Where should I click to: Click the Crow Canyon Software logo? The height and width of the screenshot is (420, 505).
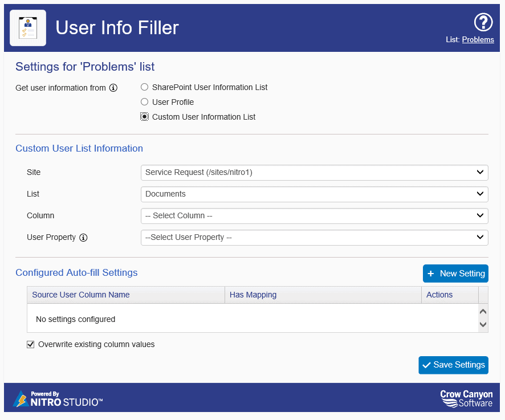click(x=466, y=399)
